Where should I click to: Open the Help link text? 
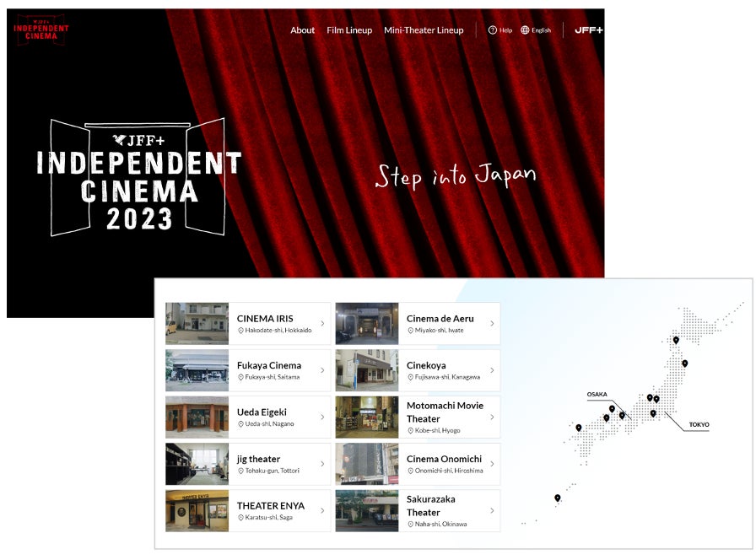click(505, 30)
